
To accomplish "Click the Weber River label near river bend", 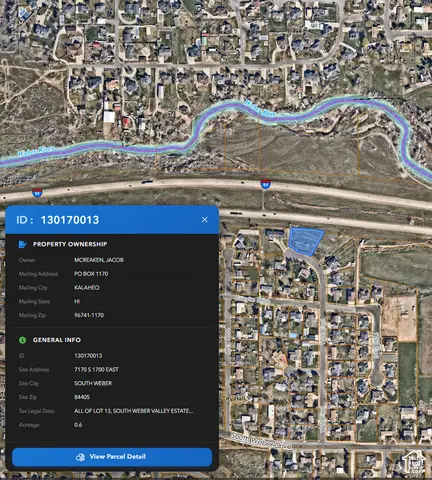I will tap(259, 108).
